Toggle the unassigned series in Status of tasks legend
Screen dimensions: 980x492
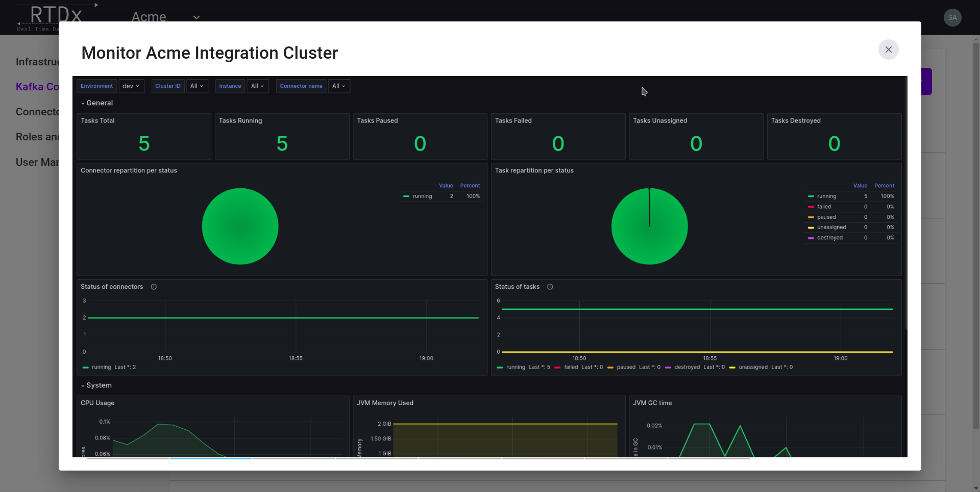coord(753,367)
